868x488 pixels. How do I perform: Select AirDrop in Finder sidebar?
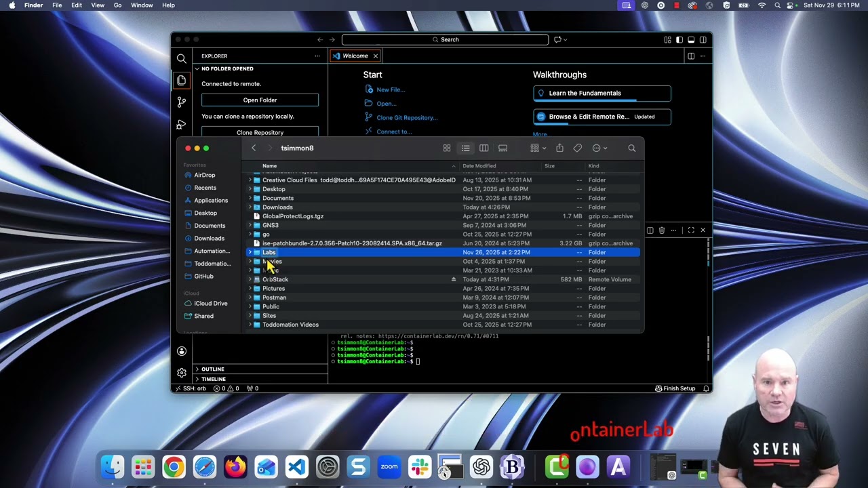(x=205, y=175)
